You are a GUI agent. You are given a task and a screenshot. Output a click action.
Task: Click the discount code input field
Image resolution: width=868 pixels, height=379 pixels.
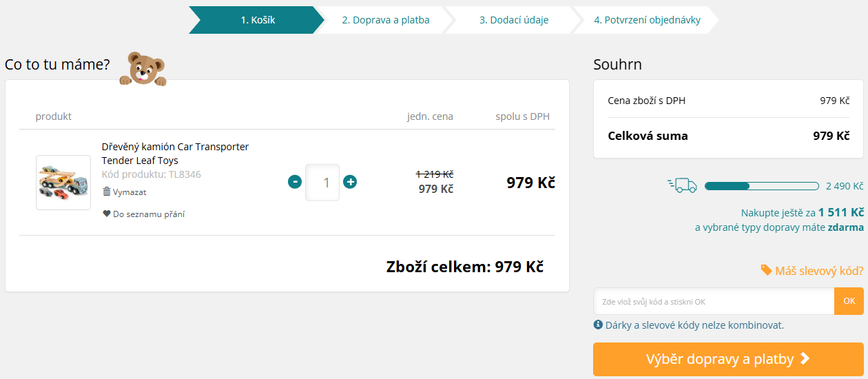coord(714,302)
